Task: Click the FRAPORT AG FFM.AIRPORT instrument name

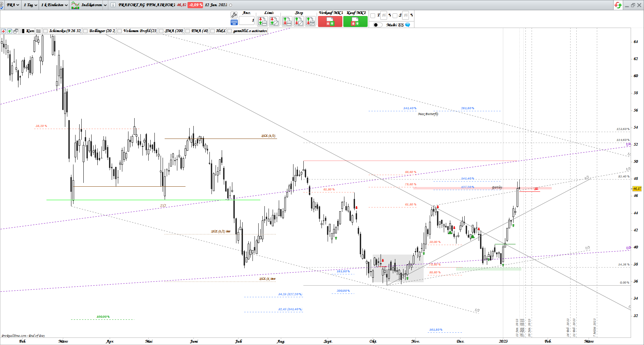Action: tap(147, 5)
